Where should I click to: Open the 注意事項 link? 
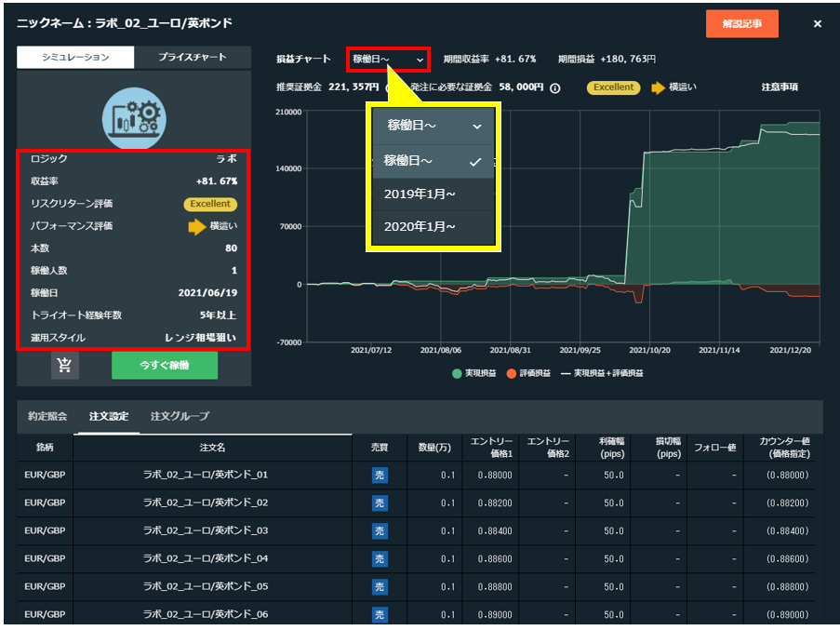pos(780,87)
